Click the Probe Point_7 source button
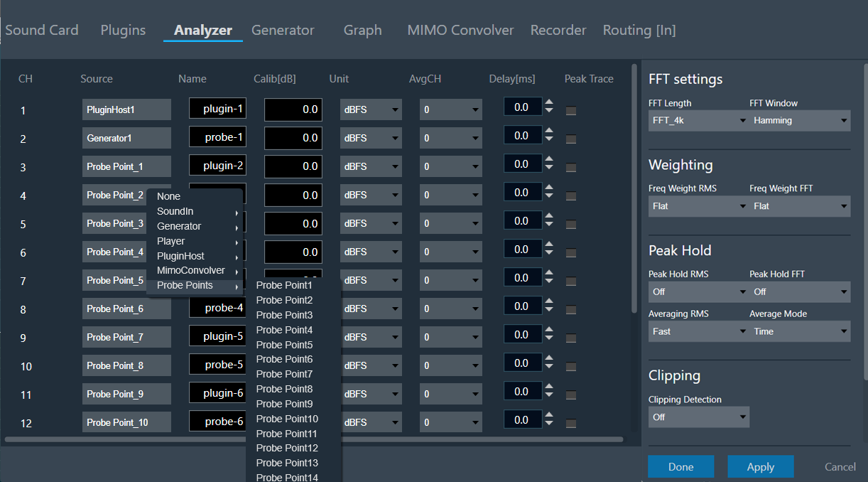The width and height of the screenshot is (868, 482). [x=126, y=337]
